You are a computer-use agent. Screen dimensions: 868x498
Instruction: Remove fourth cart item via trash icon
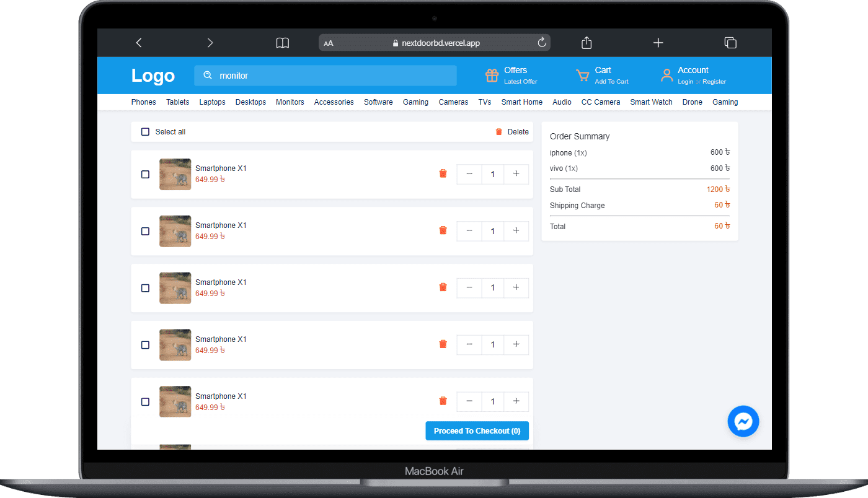[x=443, y=344]
